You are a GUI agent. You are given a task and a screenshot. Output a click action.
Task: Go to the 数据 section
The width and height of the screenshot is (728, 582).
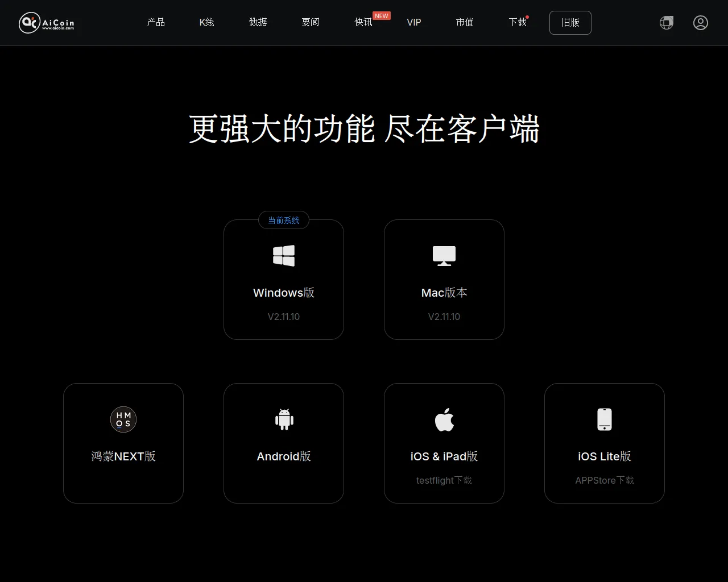(x=258, y=22)
